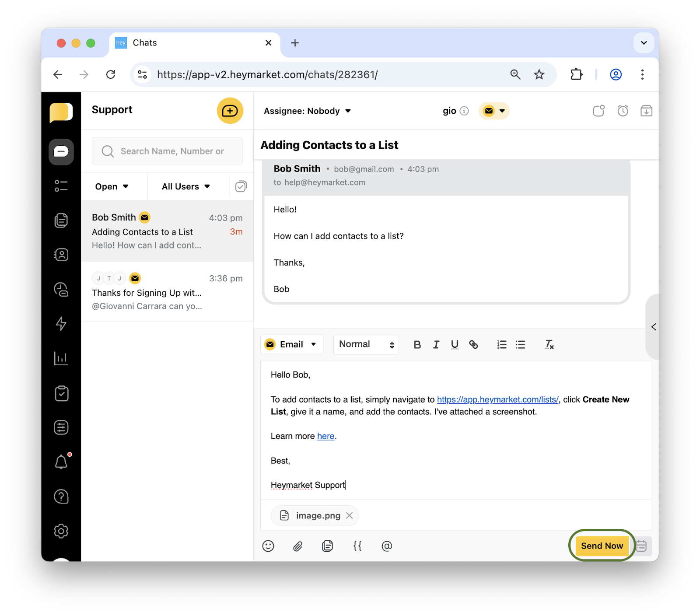Open the Contacts sidebar icon
Viewport: 700px width, 616px height.
coord(61,255)
